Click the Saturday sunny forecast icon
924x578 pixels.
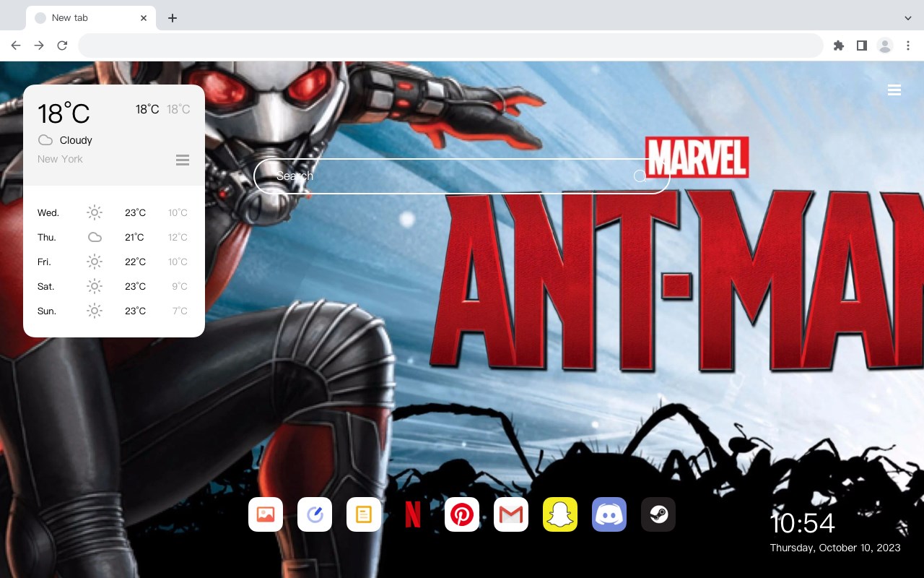95,286
